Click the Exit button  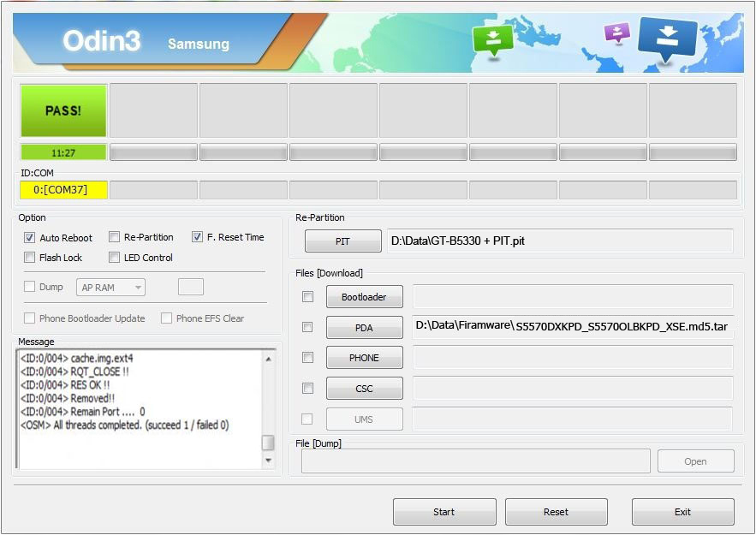pyautogui.click(x=682, y=512)
